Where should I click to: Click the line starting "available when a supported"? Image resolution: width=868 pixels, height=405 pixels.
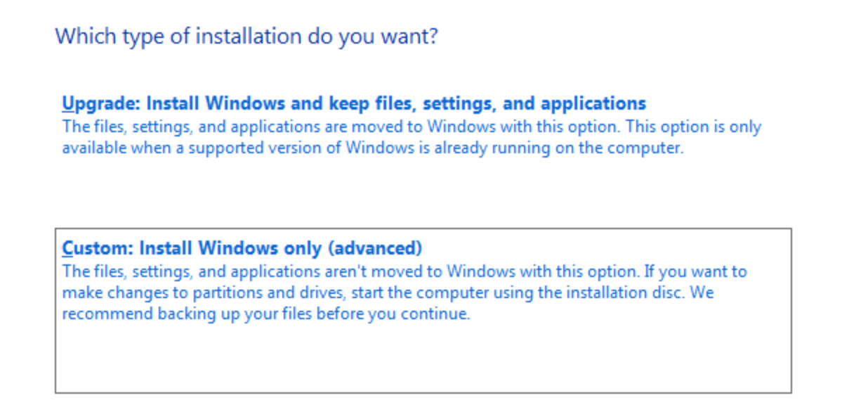click(x=372, y=149)
